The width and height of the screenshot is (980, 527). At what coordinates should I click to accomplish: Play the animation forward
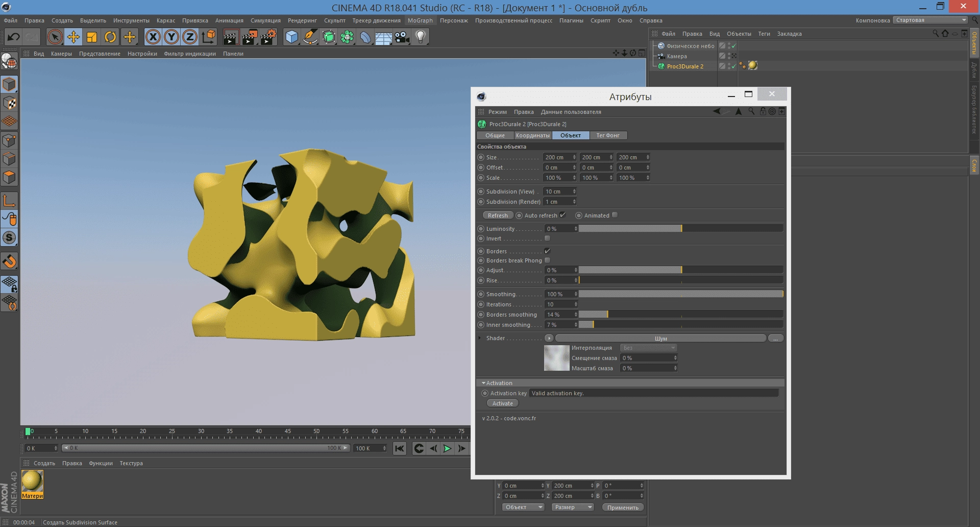(x=447, y=448)
